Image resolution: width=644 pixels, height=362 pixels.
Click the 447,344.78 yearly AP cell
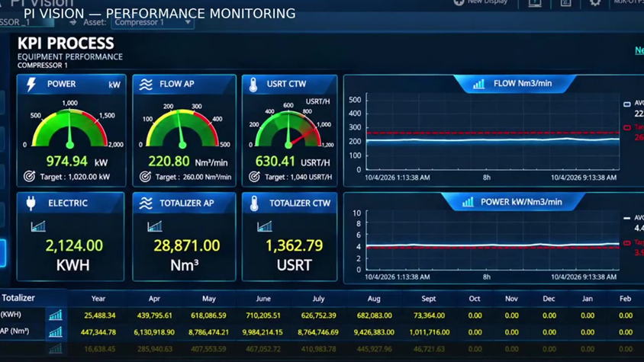[98, 332]
